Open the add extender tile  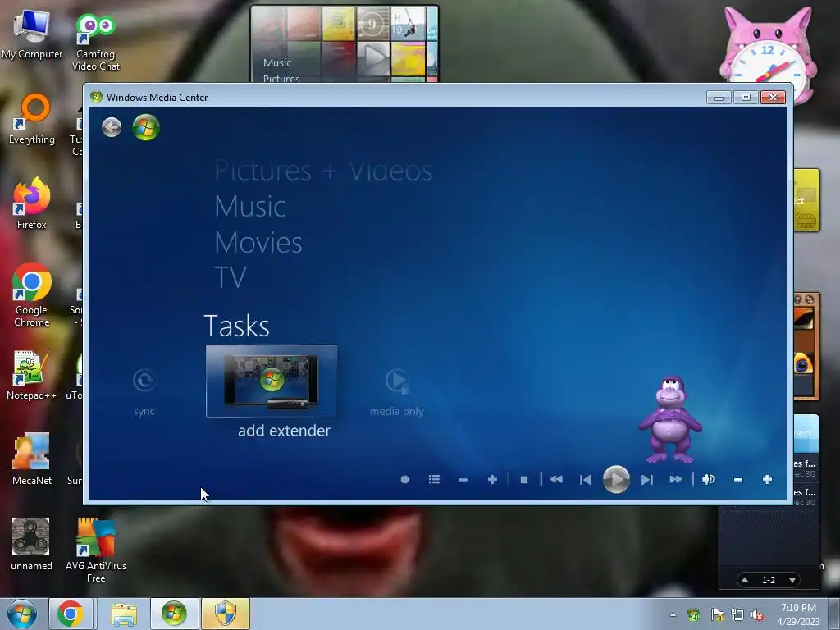coord(271,381)
